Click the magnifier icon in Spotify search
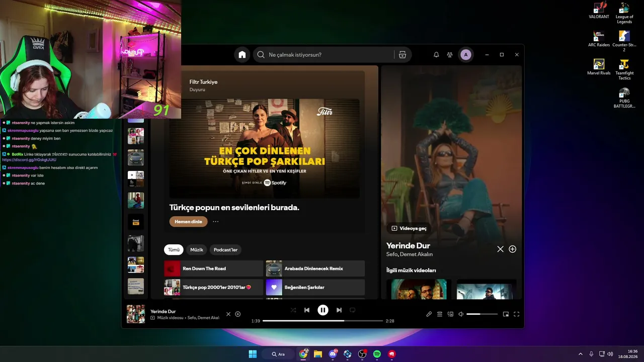The height and width of the screenshot is (362, 644). [261, 55]
